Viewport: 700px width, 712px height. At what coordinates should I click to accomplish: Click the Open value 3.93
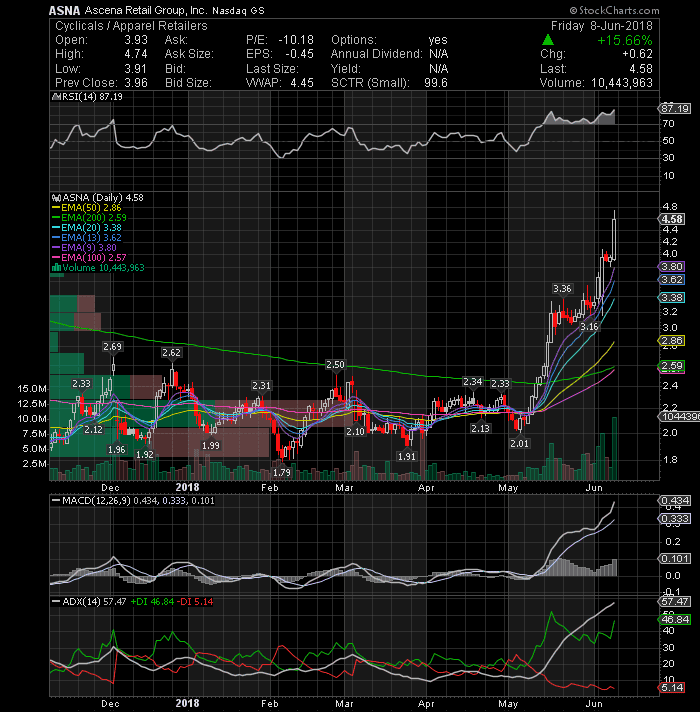click(x=136, y=40)
